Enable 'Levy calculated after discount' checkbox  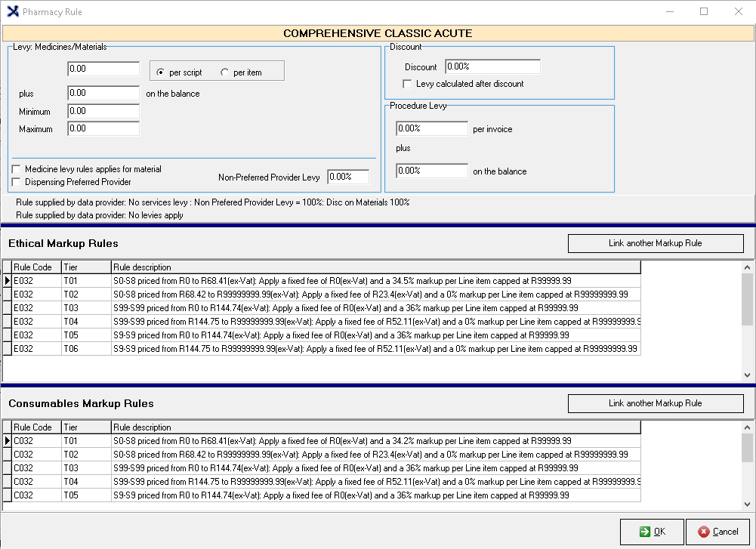[x=408, y=84]
